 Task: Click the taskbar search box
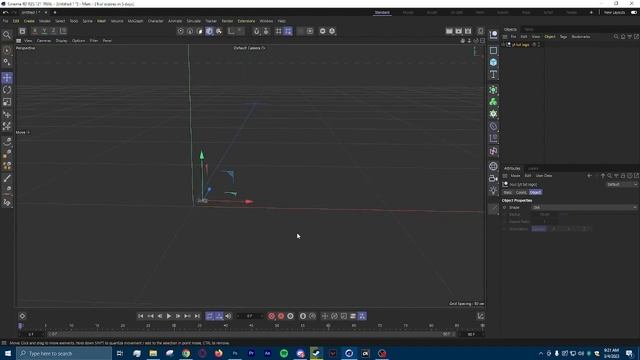point(64,353)
